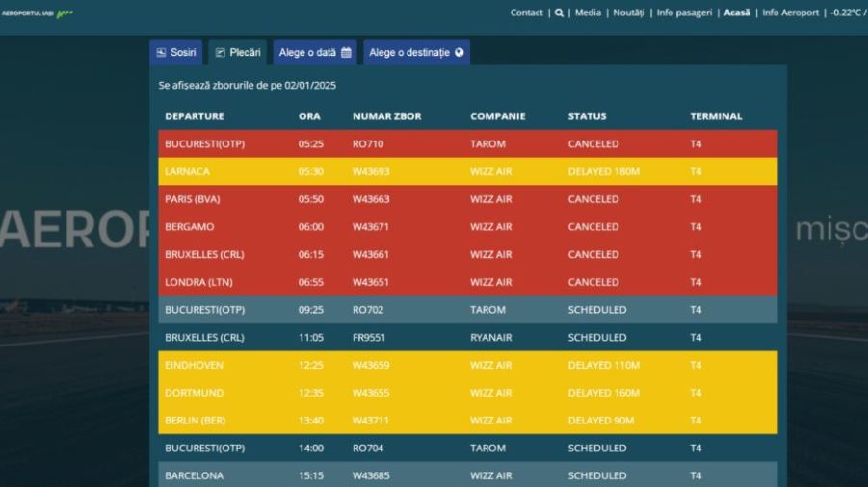This screenshot has height=487, width=868.
Task: Open the Noutăți menu item
Action: (x=629, y=13)
